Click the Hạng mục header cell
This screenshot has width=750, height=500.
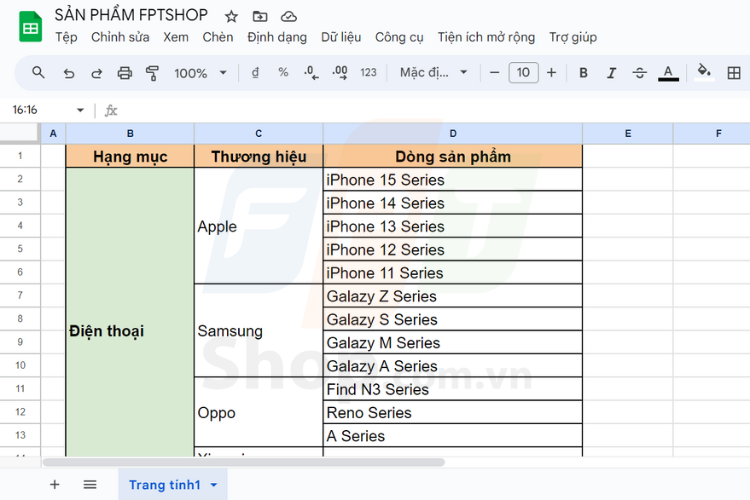(130, 156)
